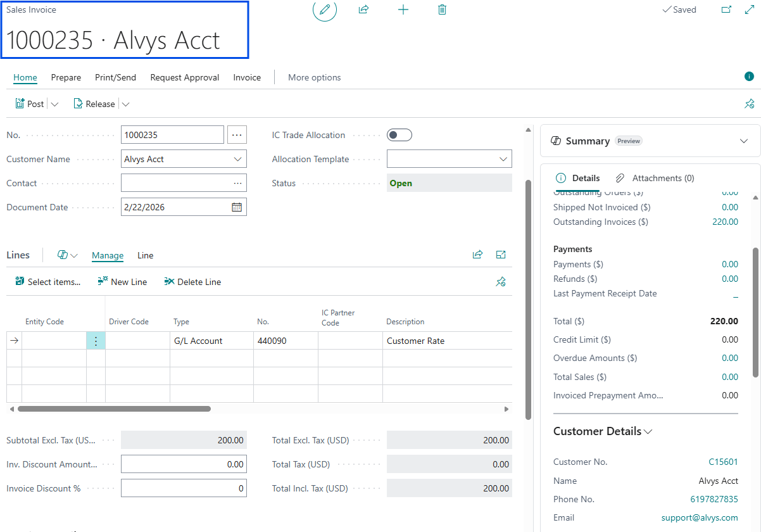Toggle the IC Trade Allocation switch

[399, 135]
